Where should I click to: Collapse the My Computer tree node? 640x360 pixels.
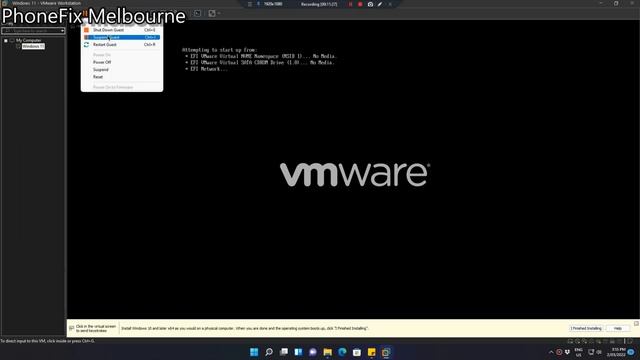pyautogui.click(x=6, y=40)
